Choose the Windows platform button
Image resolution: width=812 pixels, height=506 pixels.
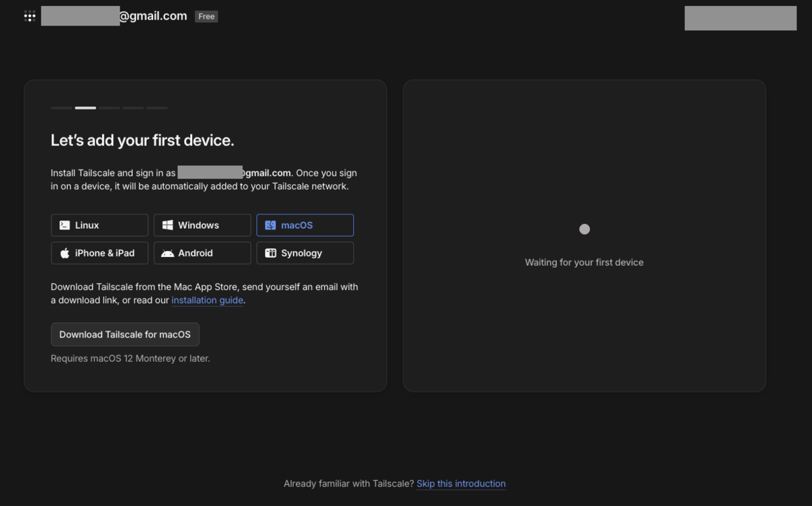(x=202, y=225)
